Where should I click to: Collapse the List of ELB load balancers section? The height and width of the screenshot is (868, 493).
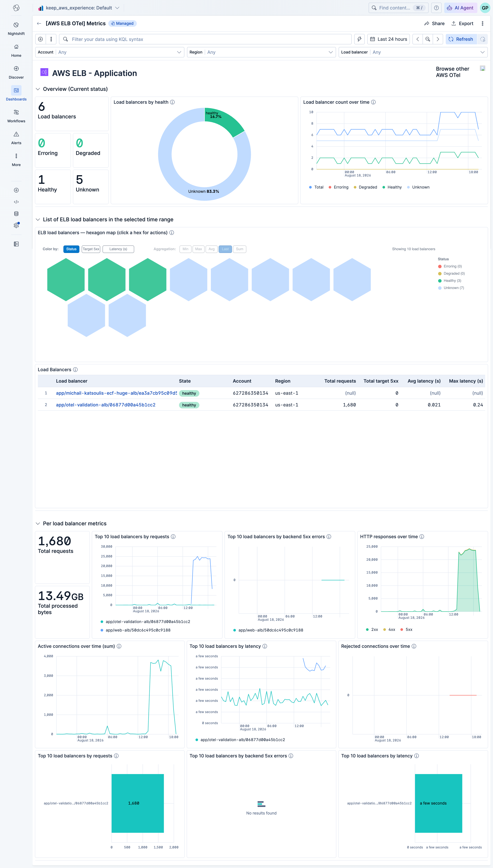(x=38, y=220)
